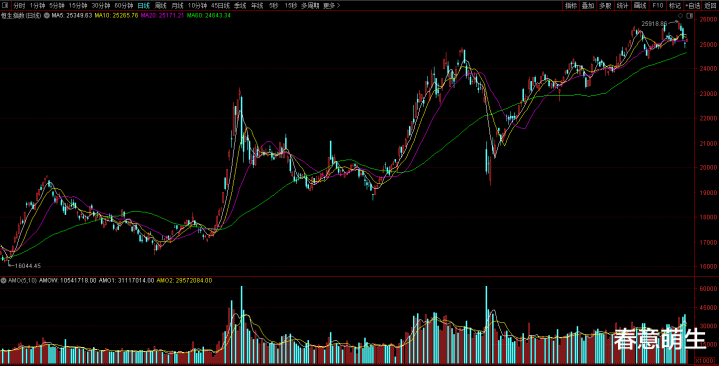Expand the 更多 periods dropdown
Screen dimensions: 719x366
(331, 6)
